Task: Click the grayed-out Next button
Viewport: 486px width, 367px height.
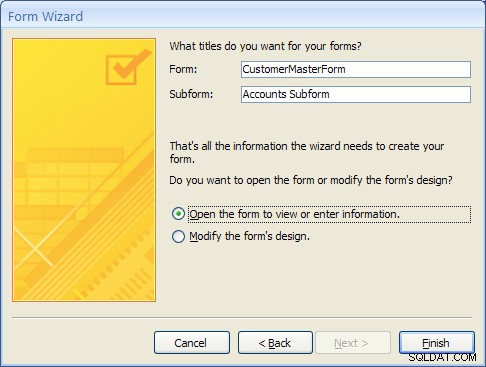Action: [352, 343]
